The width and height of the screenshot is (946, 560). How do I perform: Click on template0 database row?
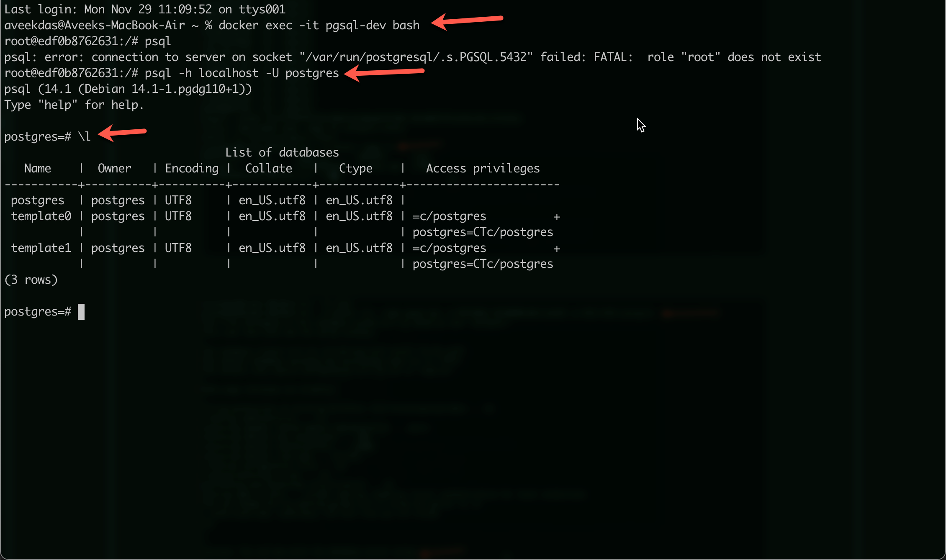coord(280,215)
